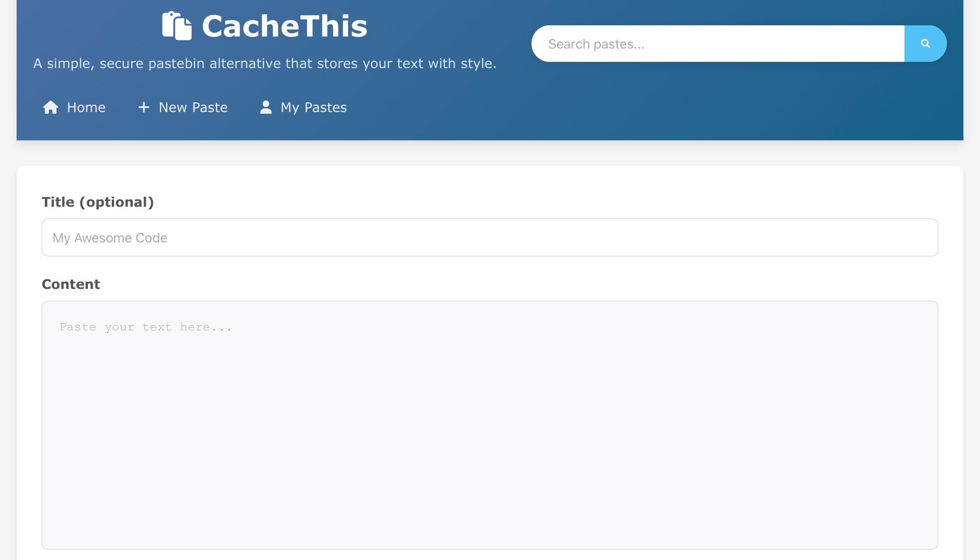Screen dimensions: 980x560
Task: Click the plus icon beside New Paste
Action: click(x=143, y=107)
